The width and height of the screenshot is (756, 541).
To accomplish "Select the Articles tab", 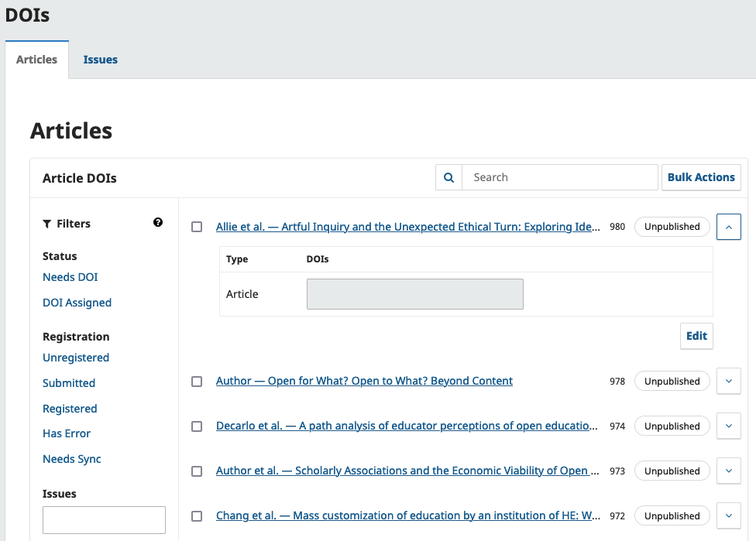I will 36,60.
